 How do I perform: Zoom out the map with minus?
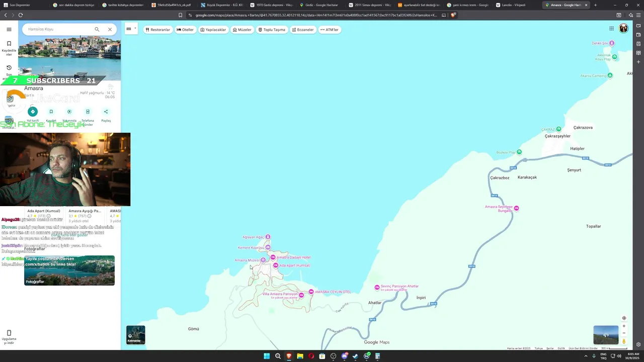pos(624,333)
